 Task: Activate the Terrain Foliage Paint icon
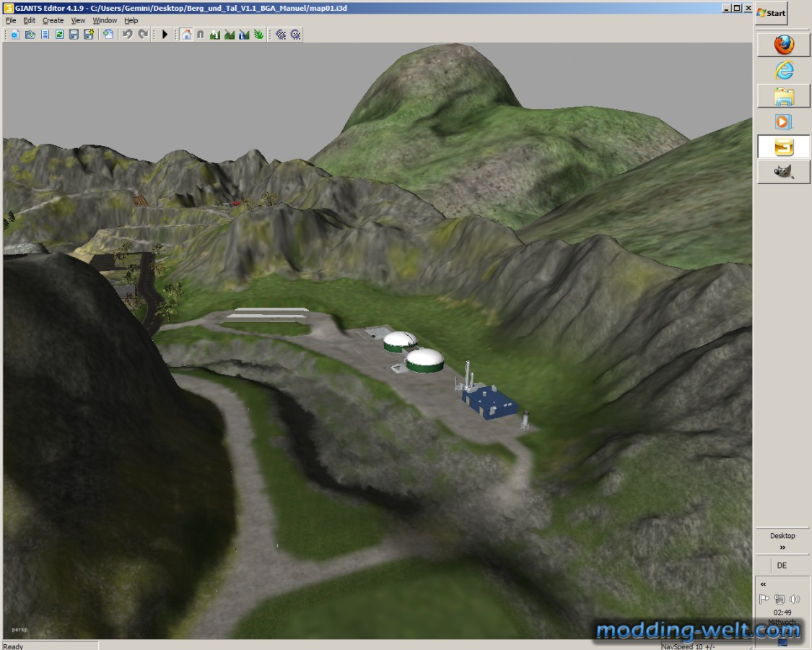pos(258,35)
